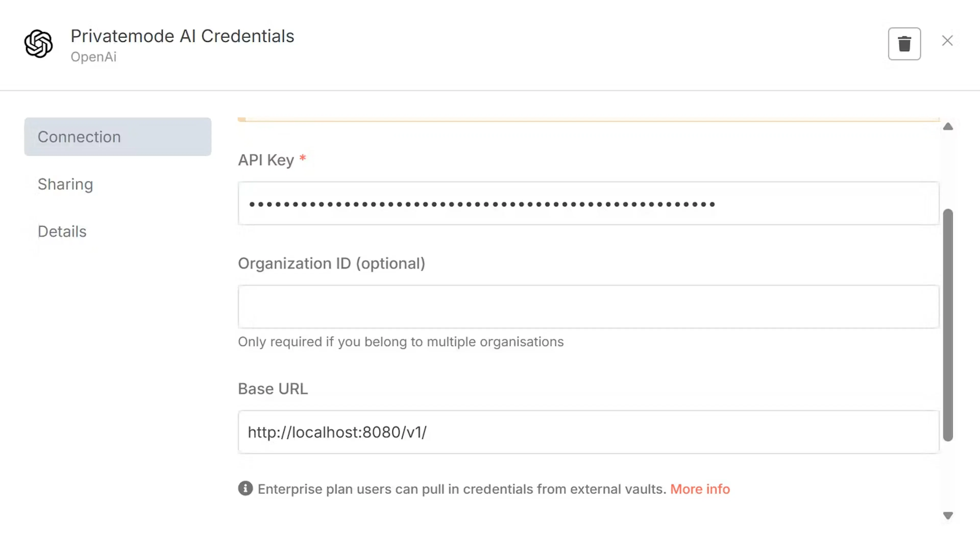Click the scrollbar down arrow
The height and width of the screenshot is (542, 980).
click(x=948, y=515)
